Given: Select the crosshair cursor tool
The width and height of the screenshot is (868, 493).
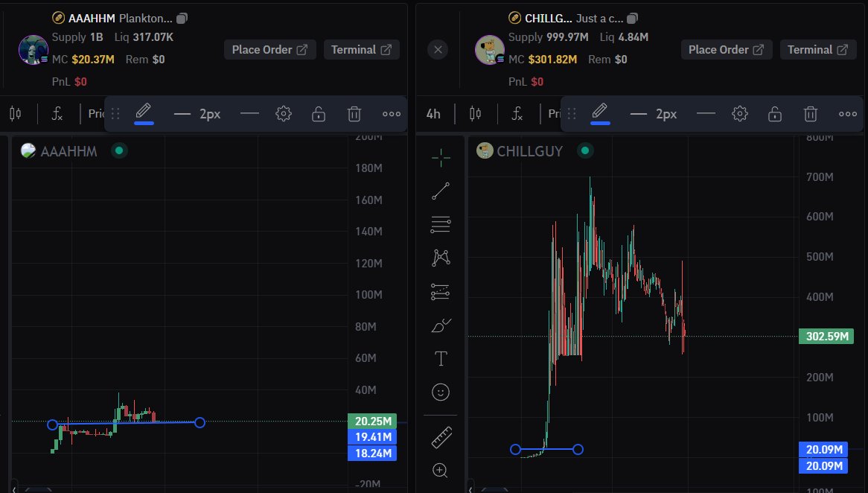Looking at the screenshot, I should tap(441, 158).
